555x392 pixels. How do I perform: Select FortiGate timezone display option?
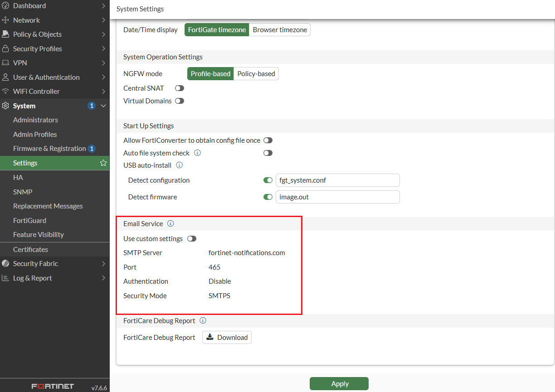coord(217,30)
